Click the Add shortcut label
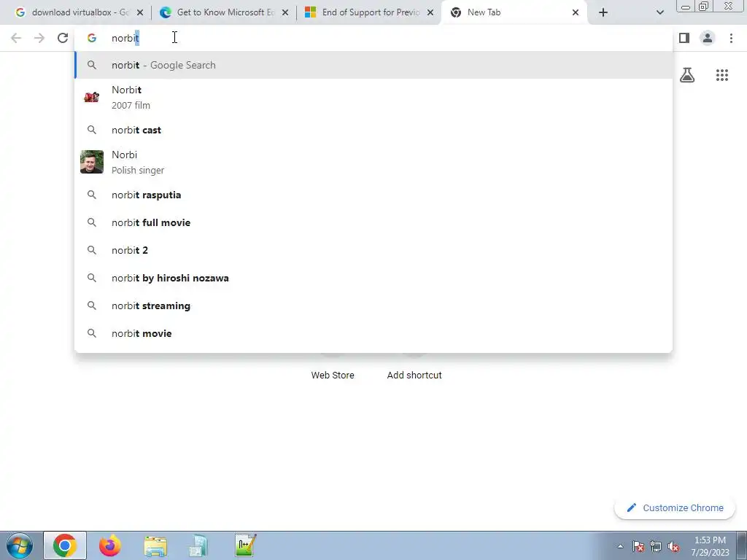Image resolution: width=747 pixels, height=560 pixels. click(414, 376)
